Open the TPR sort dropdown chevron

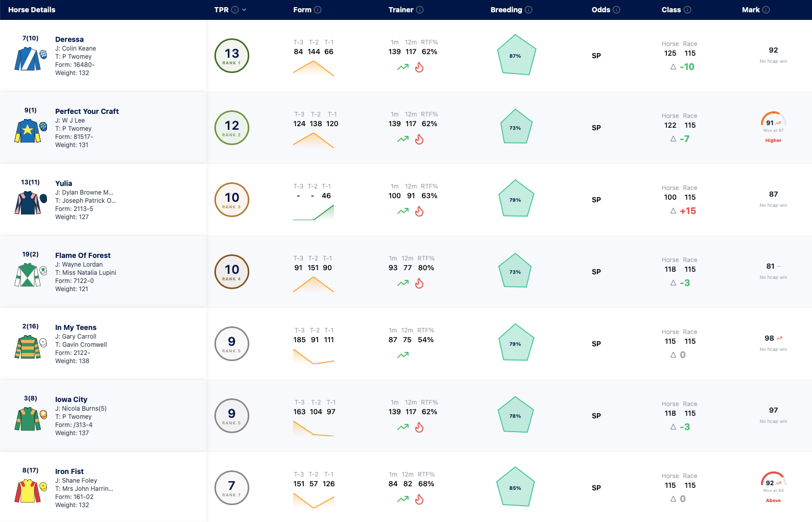pyautogui.click(x=244, y=10)
